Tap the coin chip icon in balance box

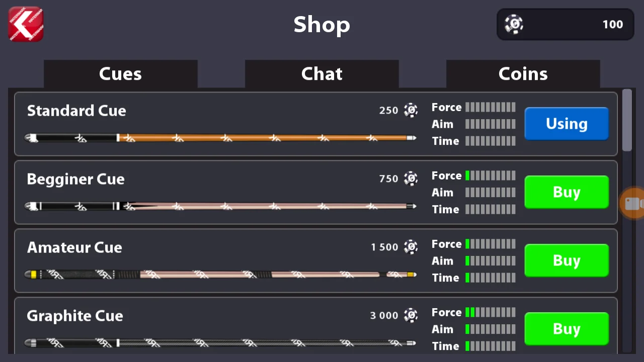tap(514, 24)
